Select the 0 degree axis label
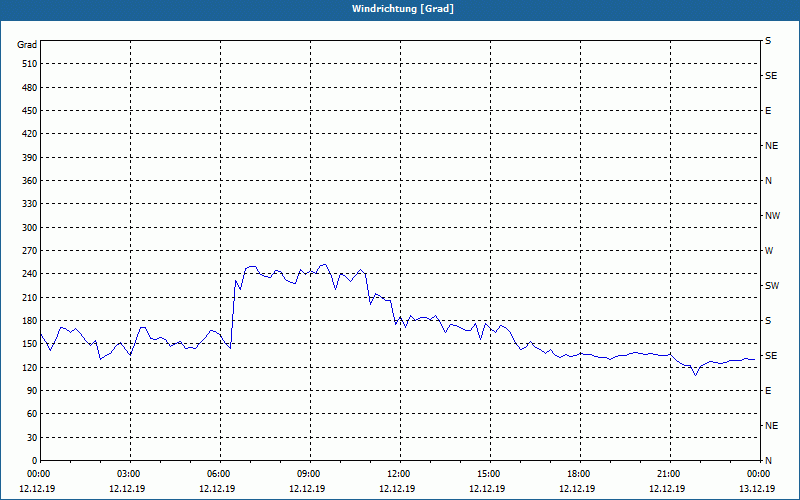This screenshot has width=800, height=500. tap(34, 461)
